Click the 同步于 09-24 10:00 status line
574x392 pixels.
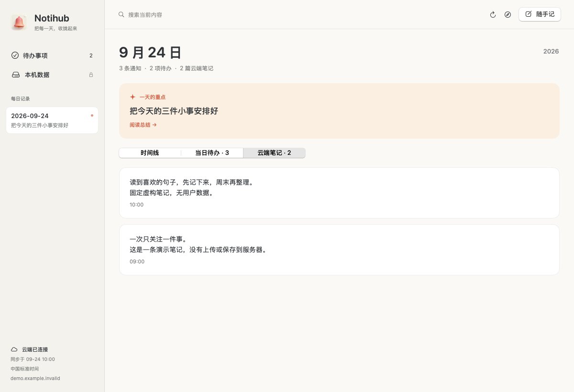click(33, 359)
